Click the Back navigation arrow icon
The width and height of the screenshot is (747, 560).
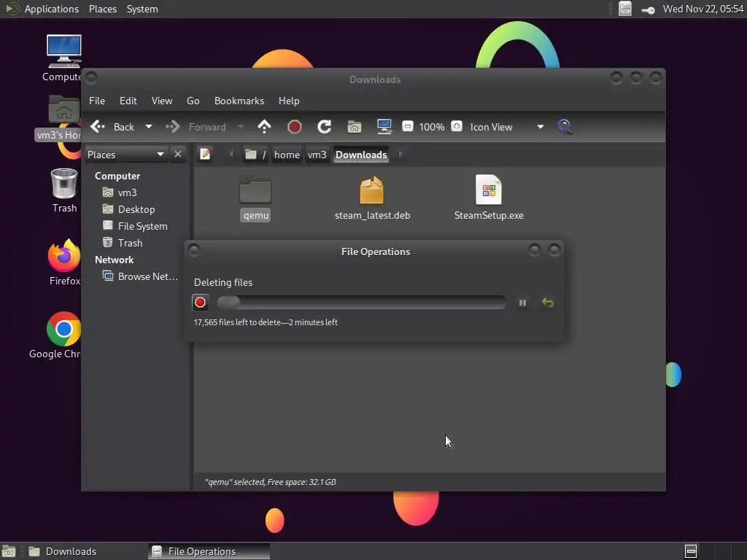tap(98, 127)
